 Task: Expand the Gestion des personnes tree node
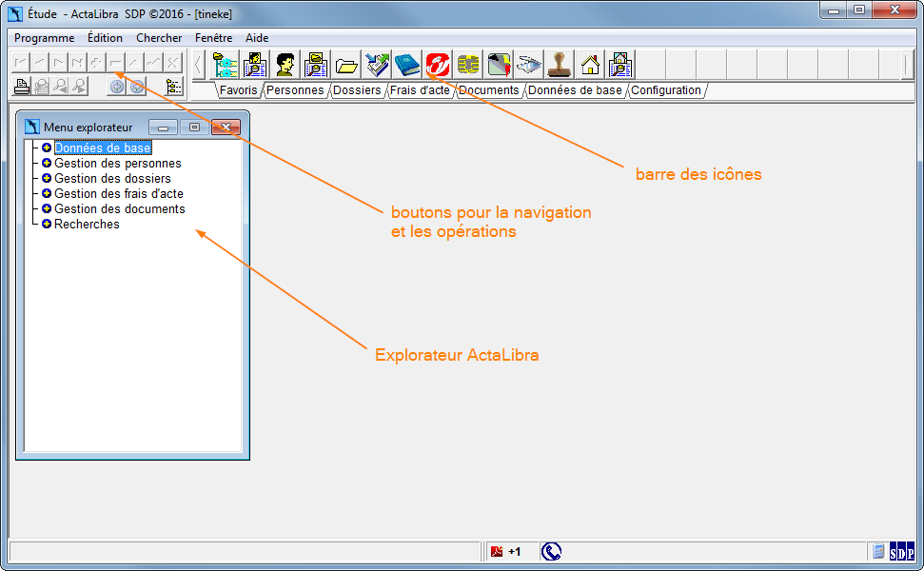coord(47,163)
